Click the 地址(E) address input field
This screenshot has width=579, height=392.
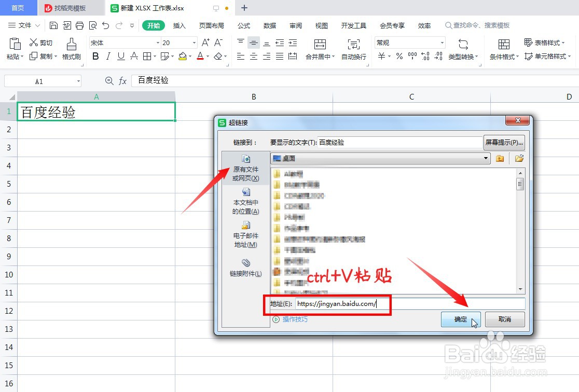click(x=410, y=304)
